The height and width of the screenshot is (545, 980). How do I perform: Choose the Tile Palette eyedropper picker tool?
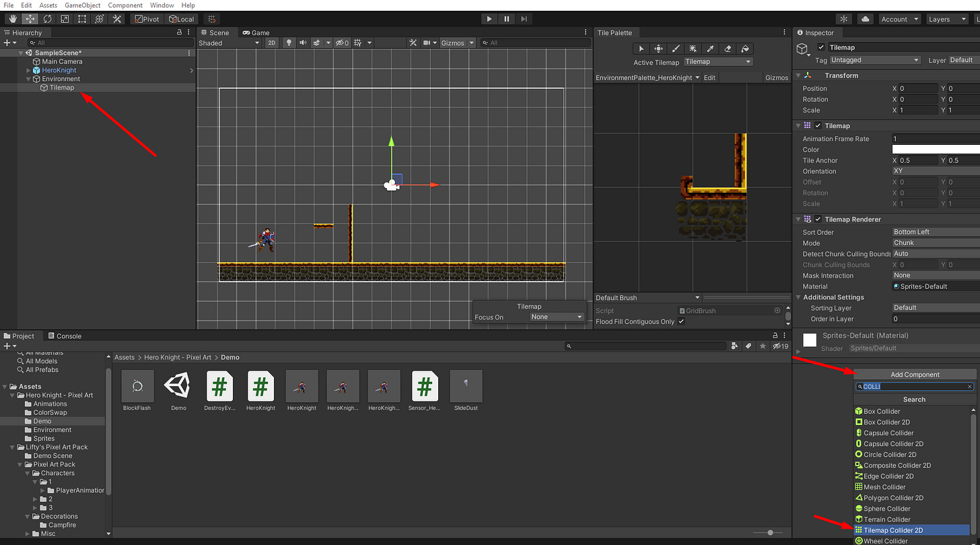[710, 49]
